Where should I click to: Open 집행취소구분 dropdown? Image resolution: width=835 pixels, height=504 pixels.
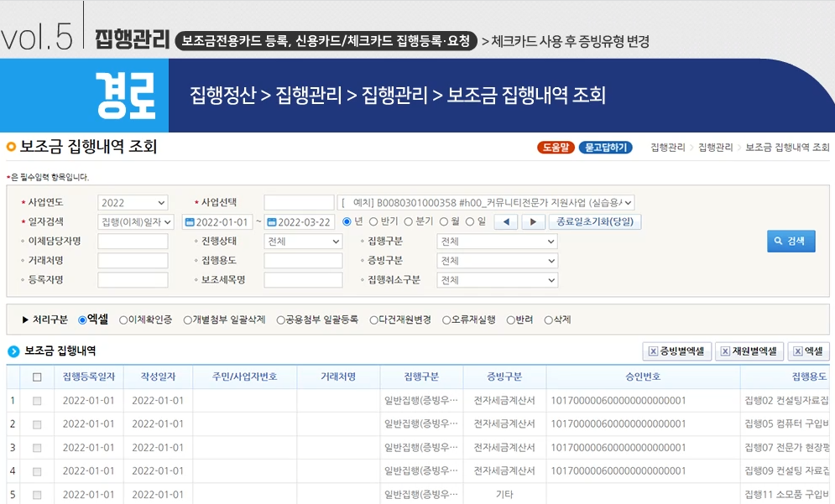pyautogui.click(x=497, y=280)
